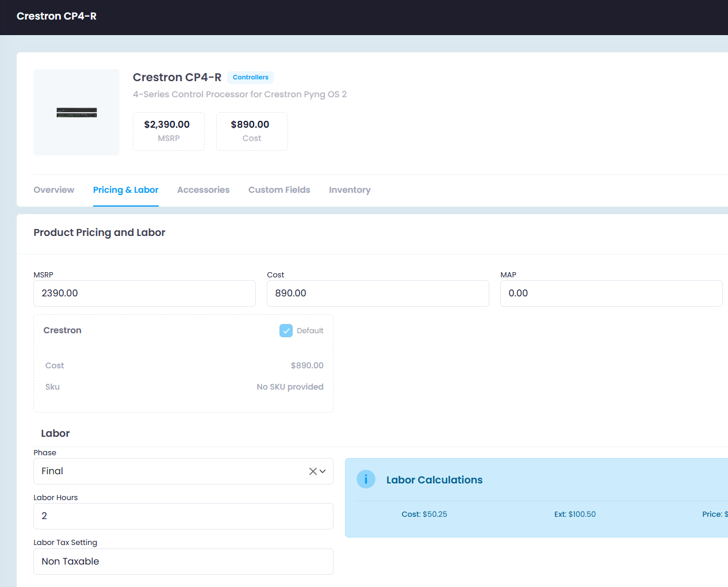Screen dimensions: 728x587
Task: Click the 'Ext: $100.50' labor value
Action: 575,514
